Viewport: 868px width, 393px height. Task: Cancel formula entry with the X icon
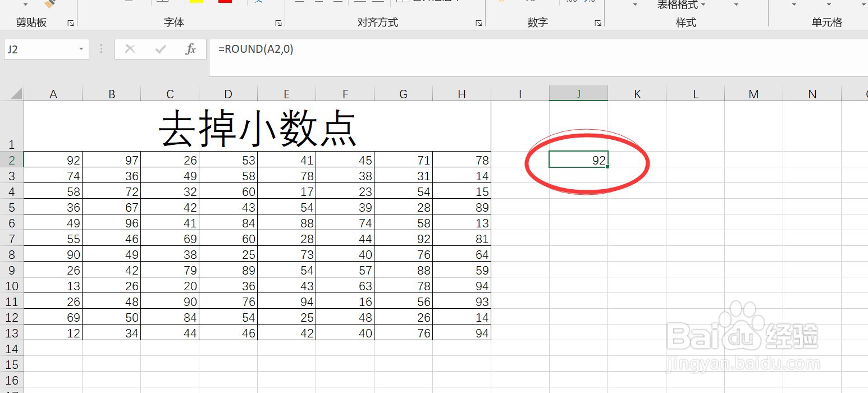130,49
